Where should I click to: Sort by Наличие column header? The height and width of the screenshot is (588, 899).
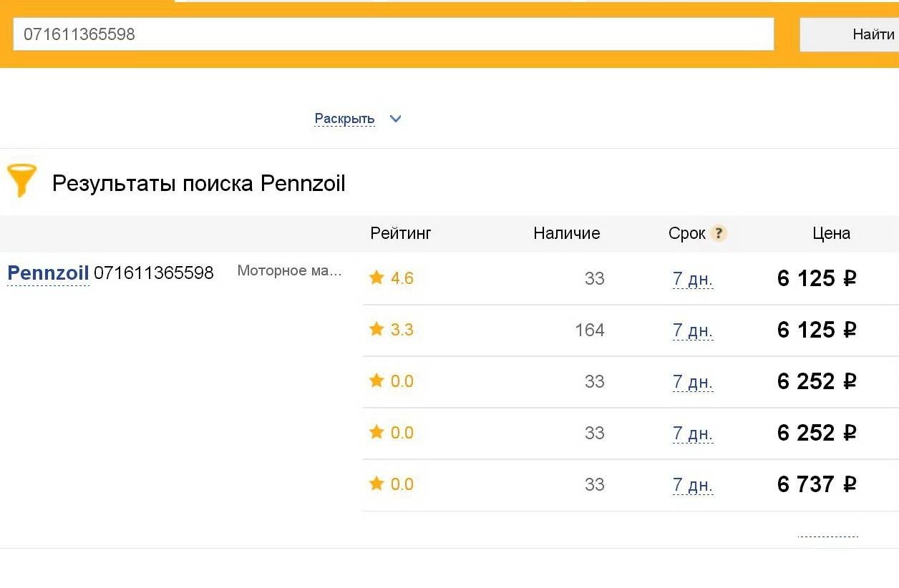[x=567, y=233]
